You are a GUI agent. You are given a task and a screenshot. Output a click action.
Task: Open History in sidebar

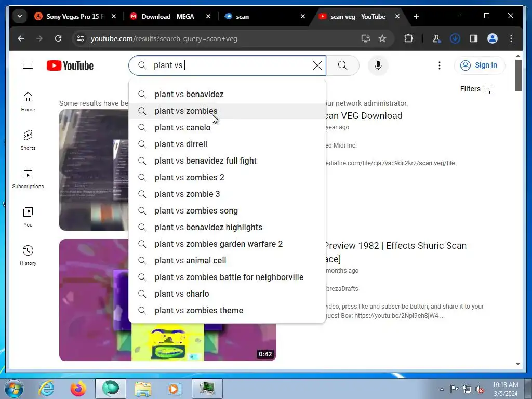(28, 256)
